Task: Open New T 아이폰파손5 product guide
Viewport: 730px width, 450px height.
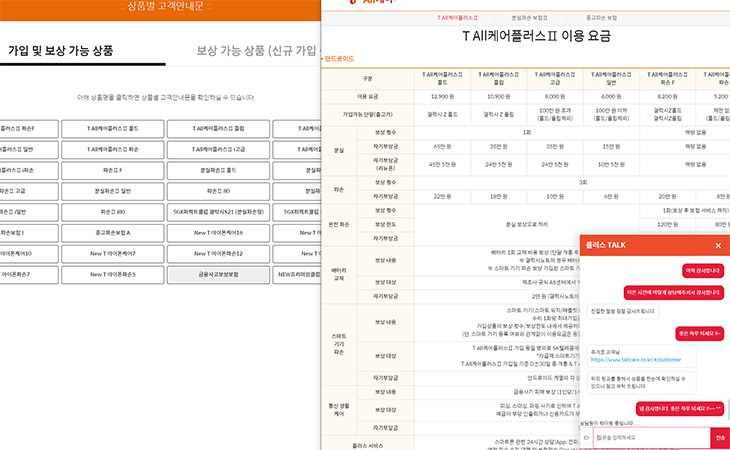Action: point(113,275)
